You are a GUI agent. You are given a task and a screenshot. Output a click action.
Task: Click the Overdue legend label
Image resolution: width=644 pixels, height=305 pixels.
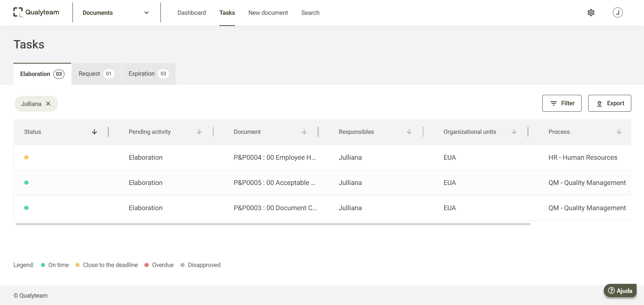163,265
